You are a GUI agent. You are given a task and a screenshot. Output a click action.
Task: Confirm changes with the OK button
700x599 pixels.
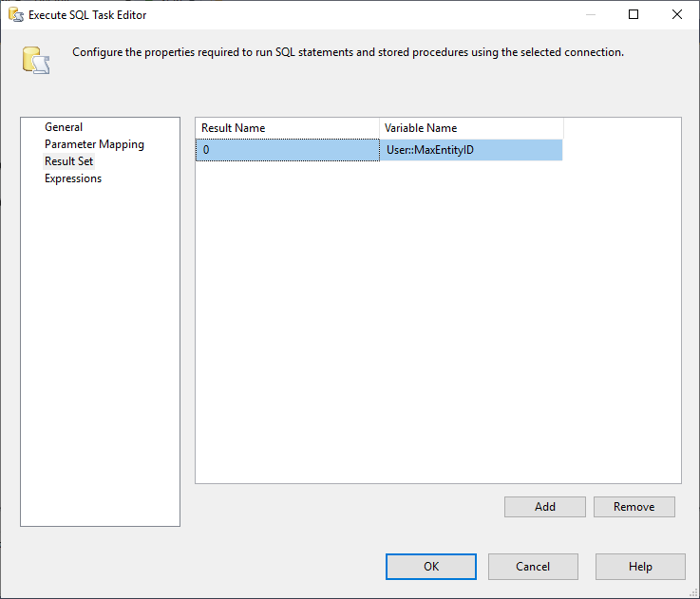(431, 567)
